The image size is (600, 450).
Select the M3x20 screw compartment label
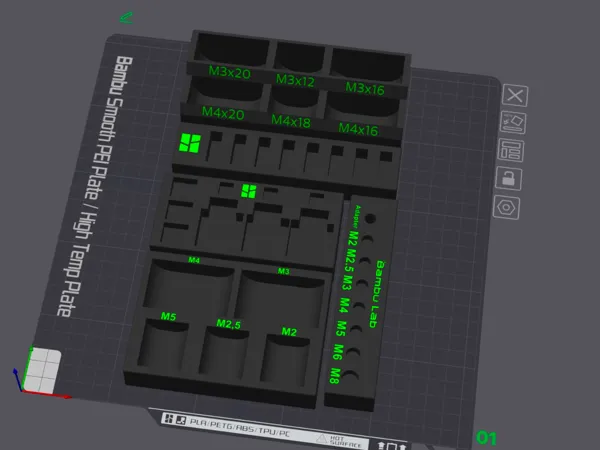(230, 72)
